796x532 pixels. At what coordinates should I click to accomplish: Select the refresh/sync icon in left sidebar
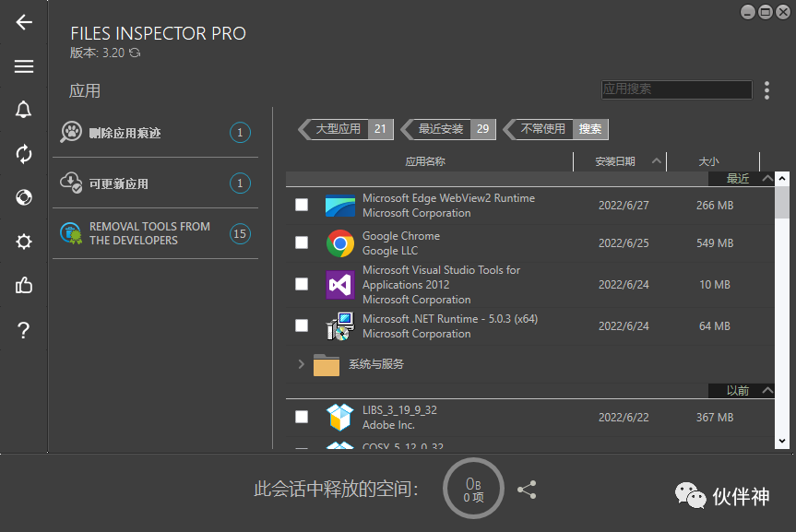pyautogui.click(x=23, y=154)
